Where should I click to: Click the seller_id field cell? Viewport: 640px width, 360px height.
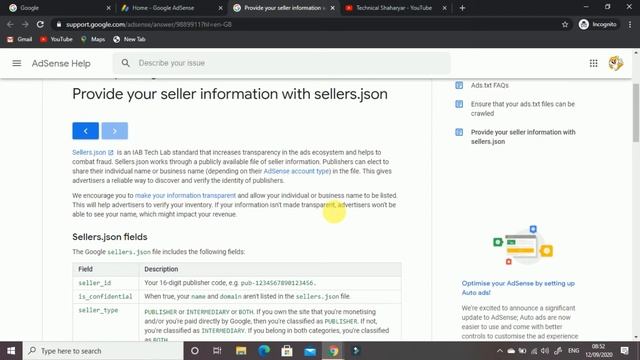click(106, 283)
